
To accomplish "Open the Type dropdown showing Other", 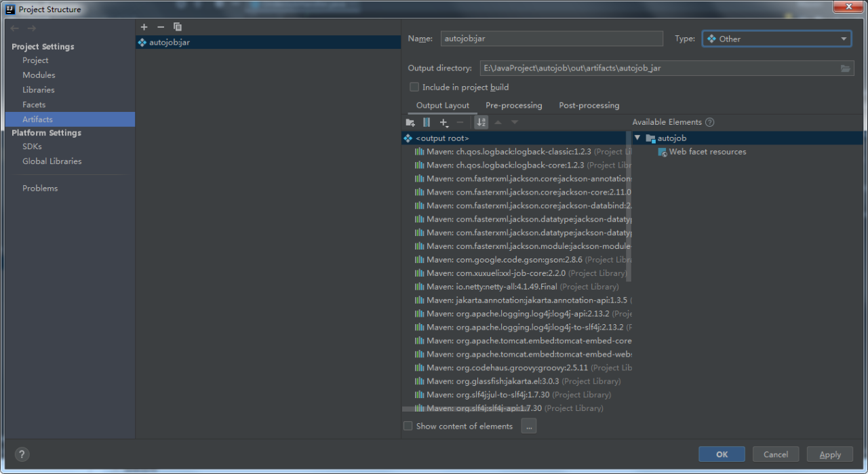I will point(776,39).
